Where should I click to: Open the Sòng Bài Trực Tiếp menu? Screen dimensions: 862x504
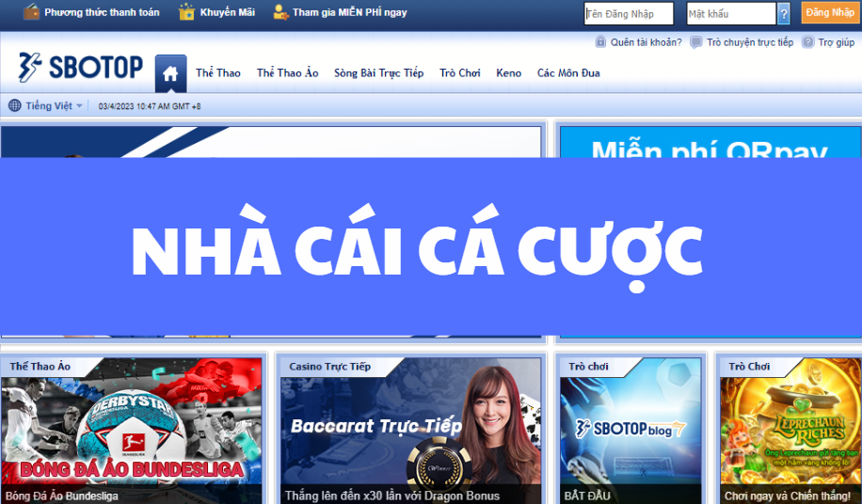click(x=379, y=73)
